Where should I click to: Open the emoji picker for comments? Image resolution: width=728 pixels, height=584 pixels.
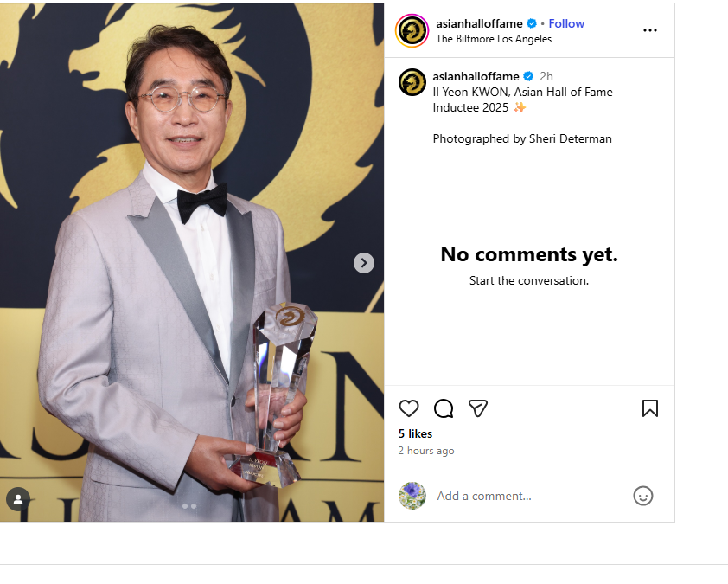[x=642, y=496]
